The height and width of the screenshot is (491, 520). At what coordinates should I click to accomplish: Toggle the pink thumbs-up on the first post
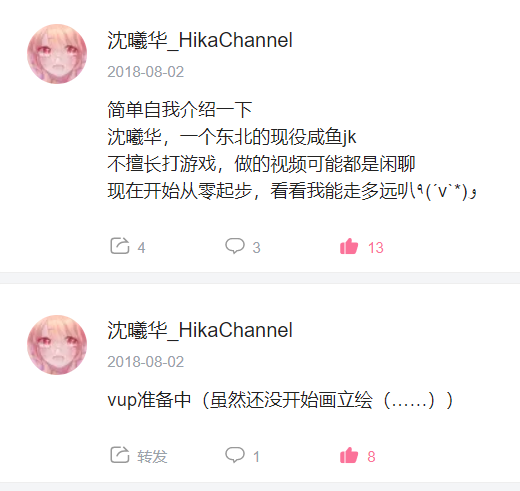[349, 246]
